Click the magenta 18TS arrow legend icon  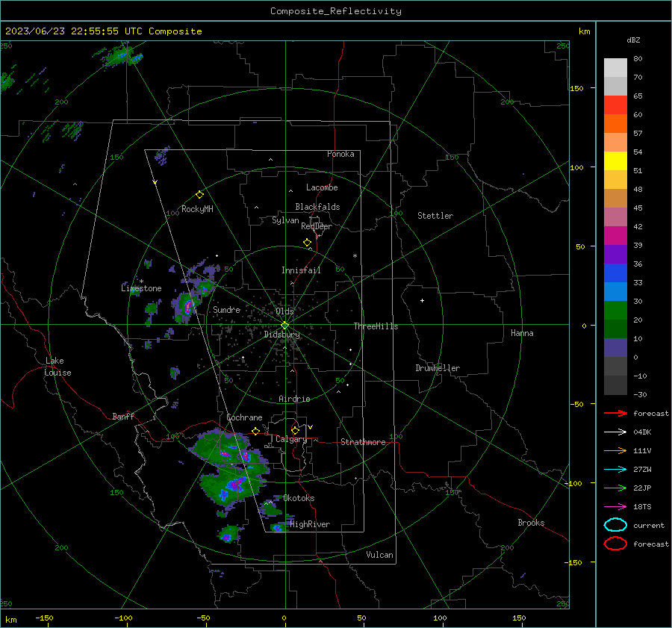[615, 507]
